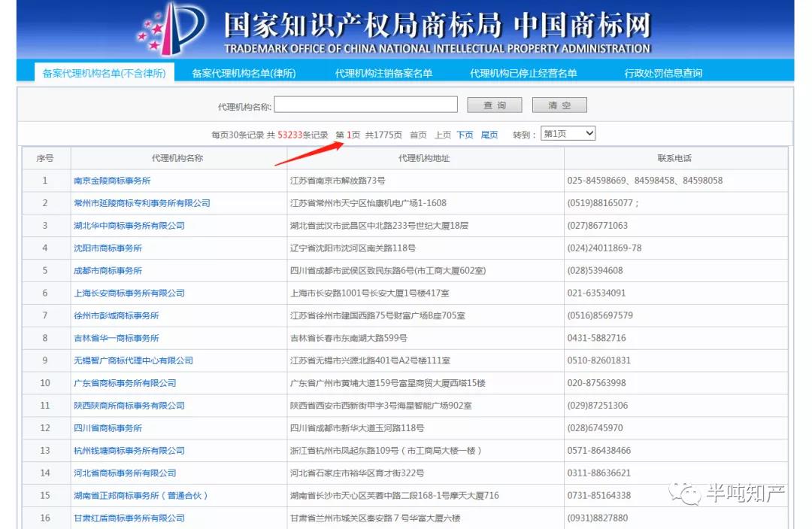Open the 南京金陵商标事务所 agency link
The image size is (812, 529).
pyautogui.click(x=112, y=181)
